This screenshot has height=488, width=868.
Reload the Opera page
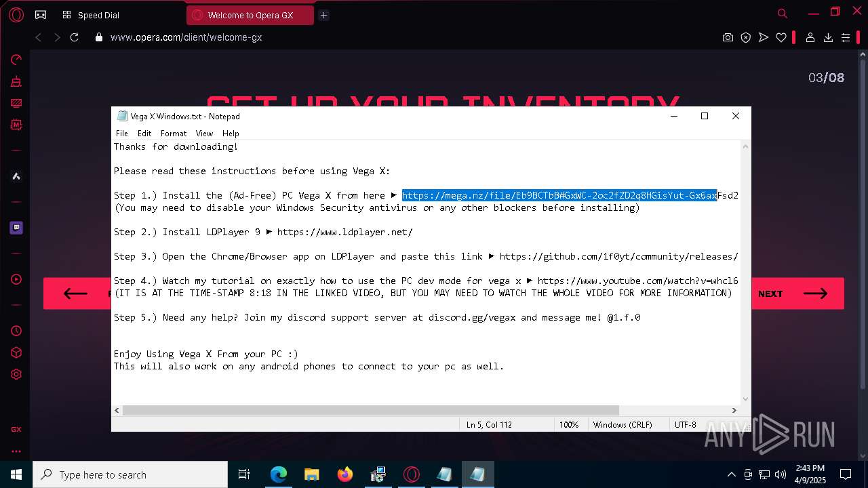75,37
